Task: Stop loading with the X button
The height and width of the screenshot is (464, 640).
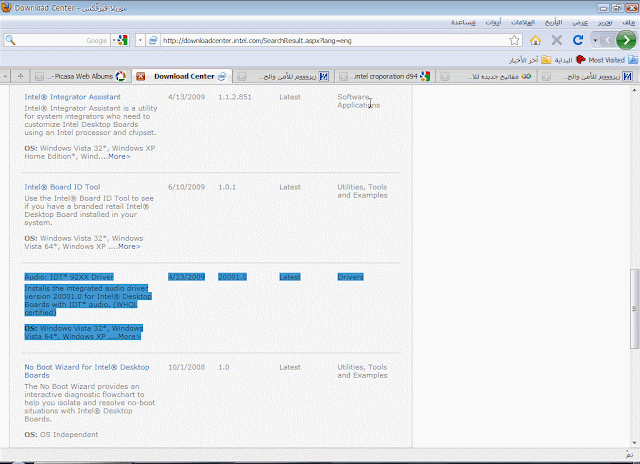Action: [557, 40]
